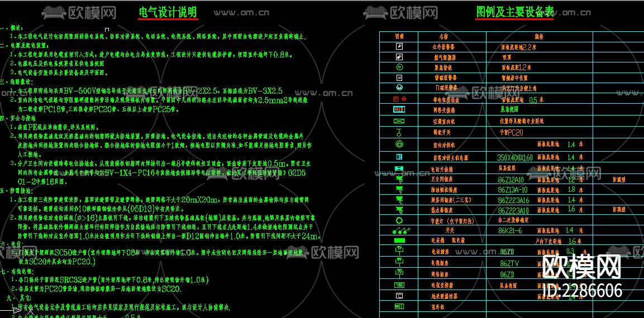Click the solid green meter box symbol

(399, 240)
